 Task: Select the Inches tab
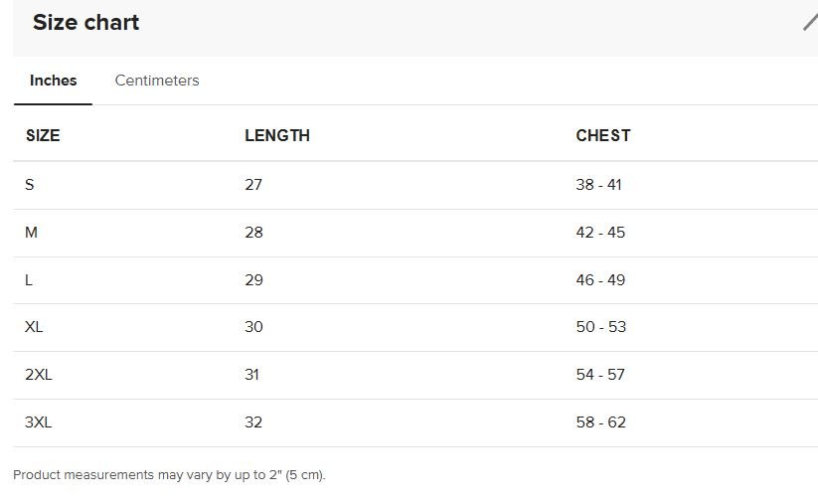[54, 81]
